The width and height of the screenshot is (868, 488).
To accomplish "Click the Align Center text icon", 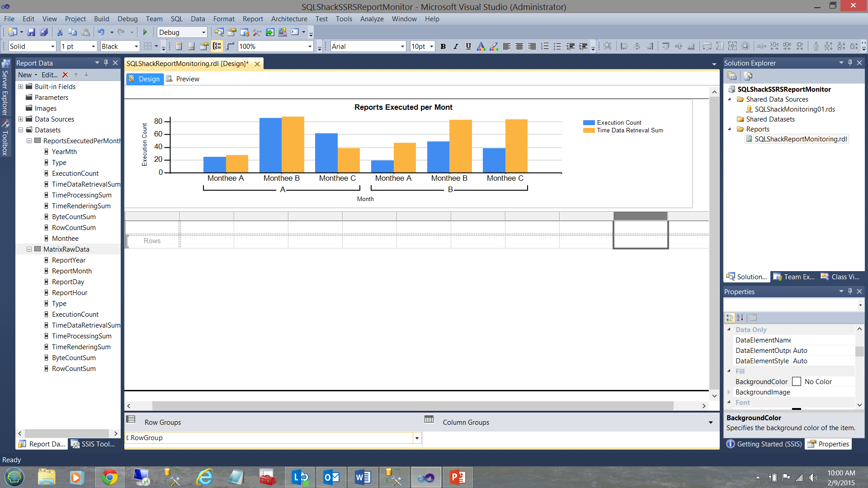I will [519, 46].
